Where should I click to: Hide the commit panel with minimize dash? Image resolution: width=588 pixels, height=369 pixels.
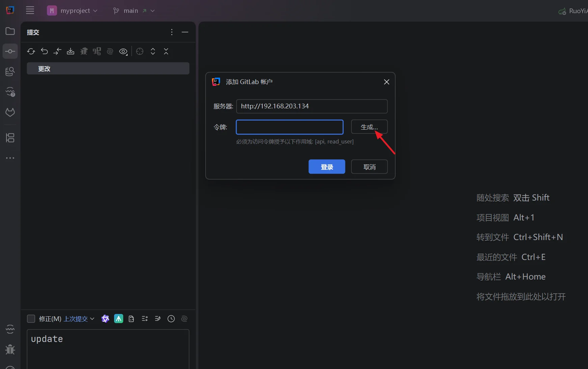pos(185,32)
